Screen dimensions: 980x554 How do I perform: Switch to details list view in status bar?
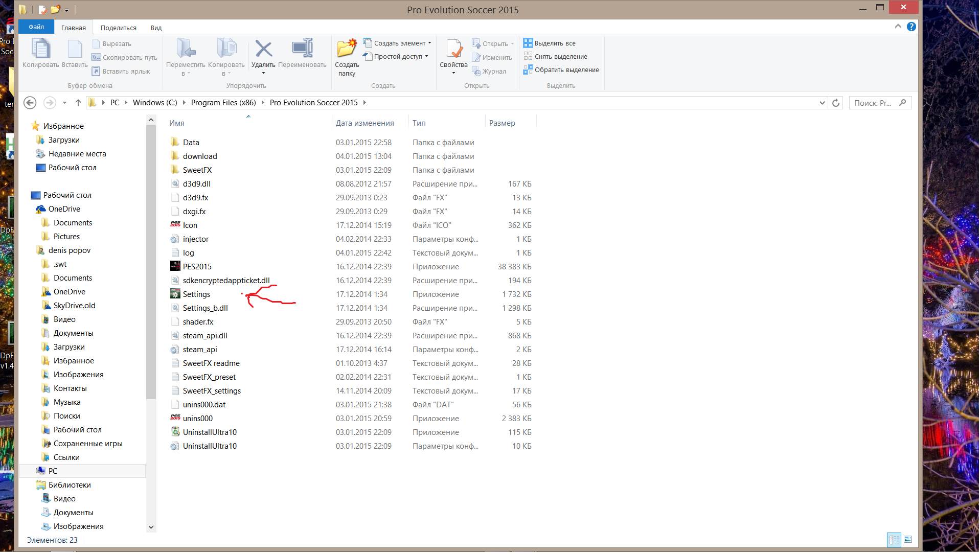(x=894, y=540)
